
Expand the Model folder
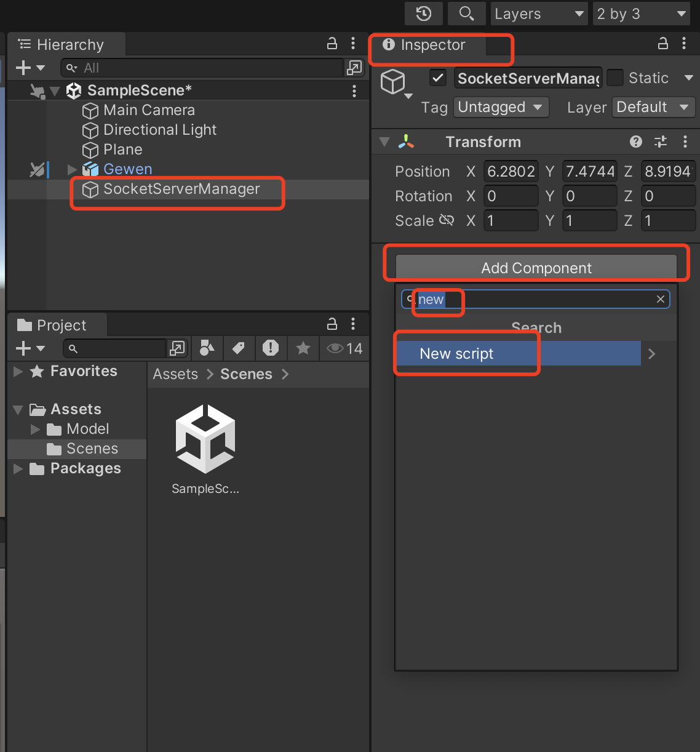36,429
